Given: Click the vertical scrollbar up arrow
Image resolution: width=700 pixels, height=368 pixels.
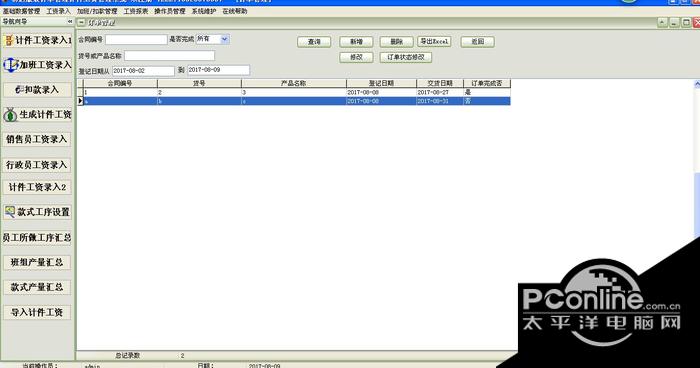Looking at the screenshot, I should click(x=697, y=84).
